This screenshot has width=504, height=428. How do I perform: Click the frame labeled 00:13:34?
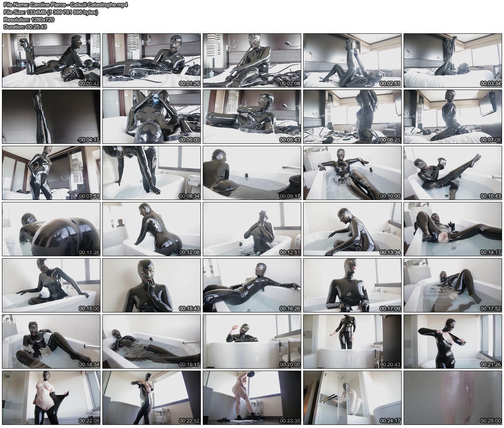pos(352,229)
